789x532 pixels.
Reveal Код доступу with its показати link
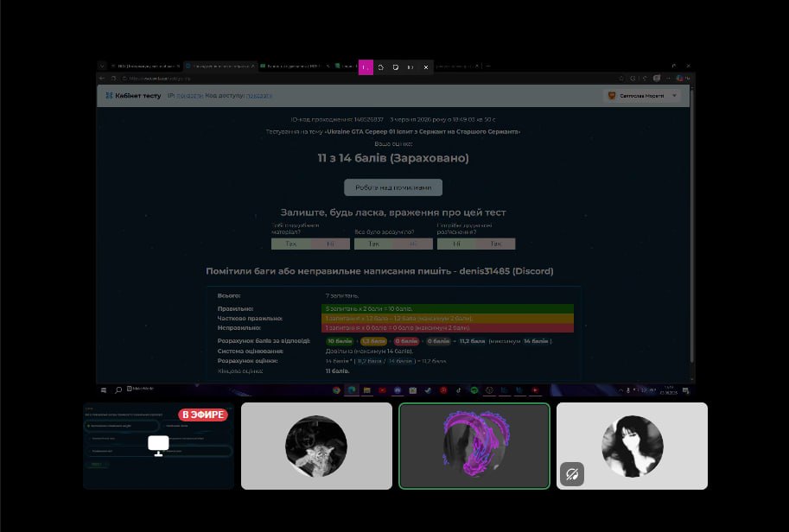[259, 96]
